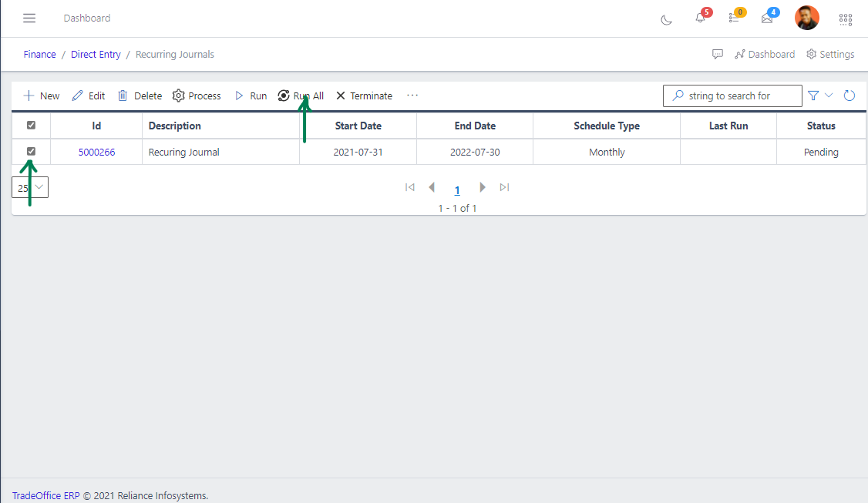868x503 pixels.
Task: Toggle dark mode with the moon icon
Action: pyautogui.click(x=666, y=20)
